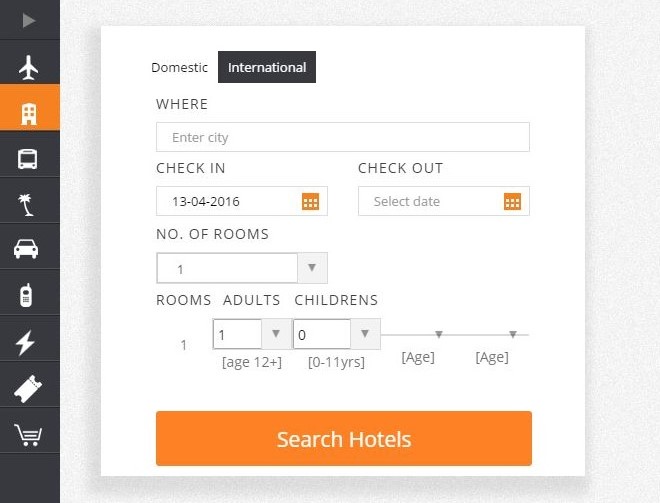The image size is (660, 503).
Task: Switch to the Domestic tab
Action: pos(179,67)
